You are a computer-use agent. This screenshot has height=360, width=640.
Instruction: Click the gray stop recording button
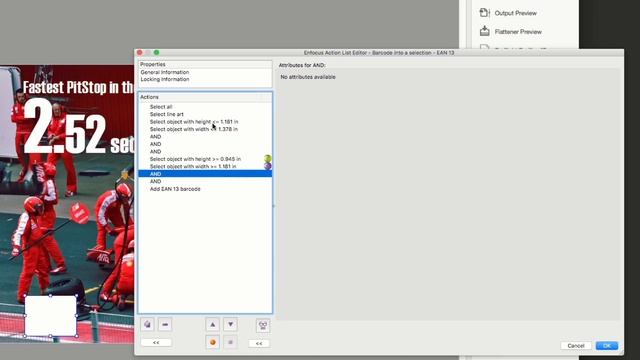point(230,342)
